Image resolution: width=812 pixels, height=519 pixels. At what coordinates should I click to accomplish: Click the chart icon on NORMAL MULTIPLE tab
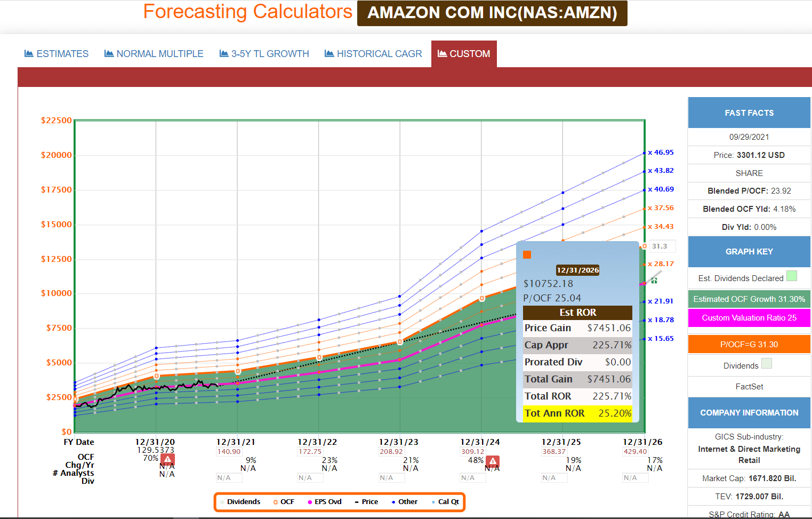pos(109,53)
